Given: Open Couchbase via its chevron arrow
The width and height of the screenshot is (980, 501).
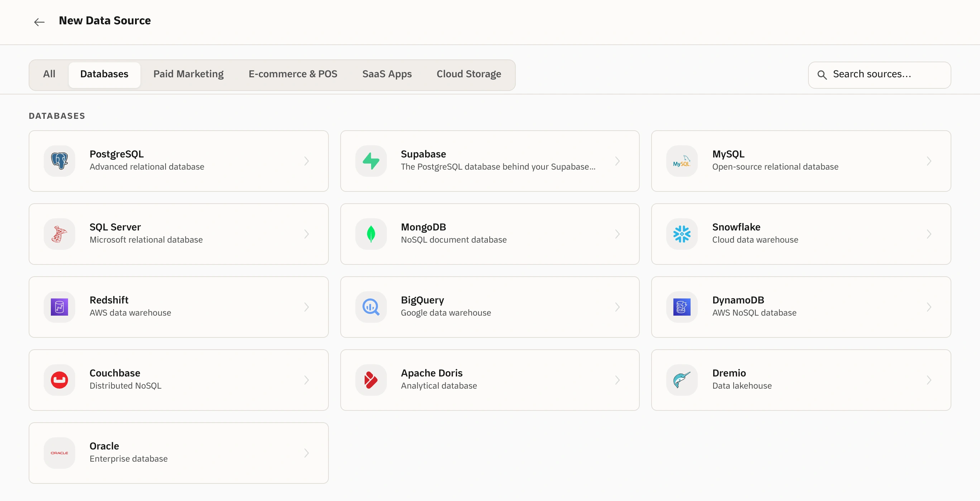Looking at the screenshot, I should (x=307, y=380).
